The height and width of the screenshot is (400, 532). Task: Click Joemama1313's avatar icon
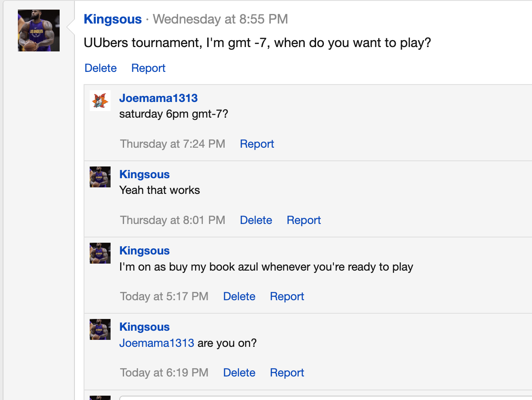point(100,101)
